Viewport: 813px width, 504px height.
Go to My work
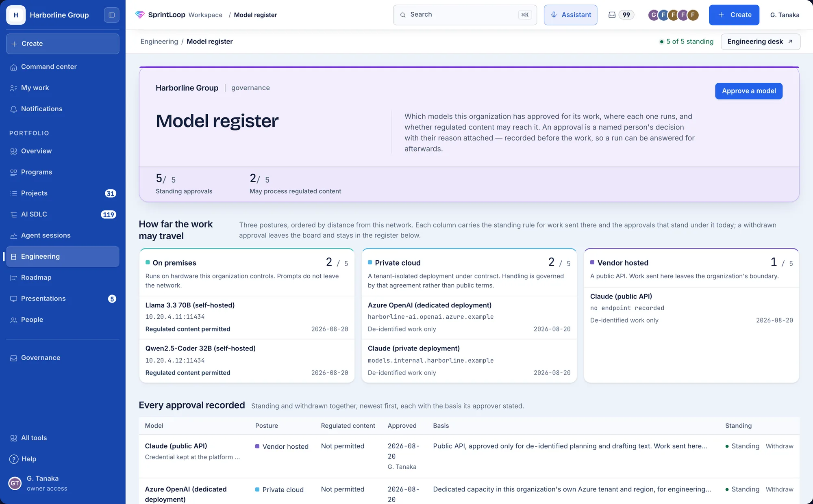click(x=63, y=88)
